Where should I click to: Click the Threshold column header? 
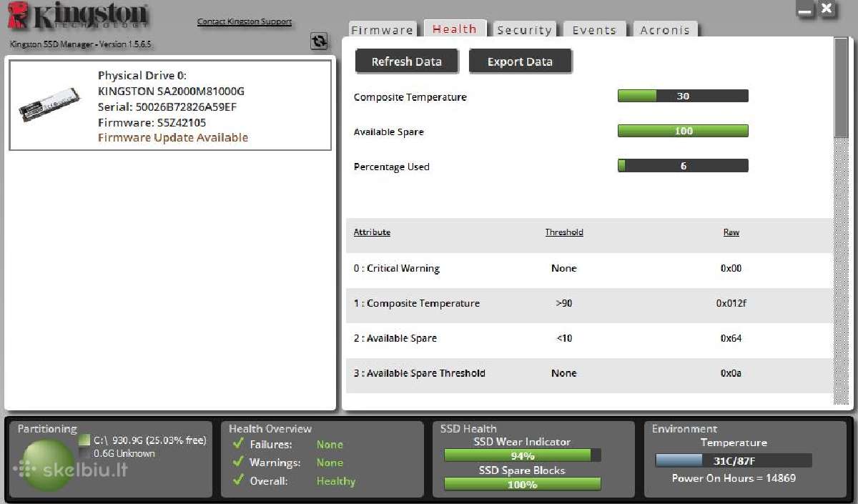[x=564, y=232]
